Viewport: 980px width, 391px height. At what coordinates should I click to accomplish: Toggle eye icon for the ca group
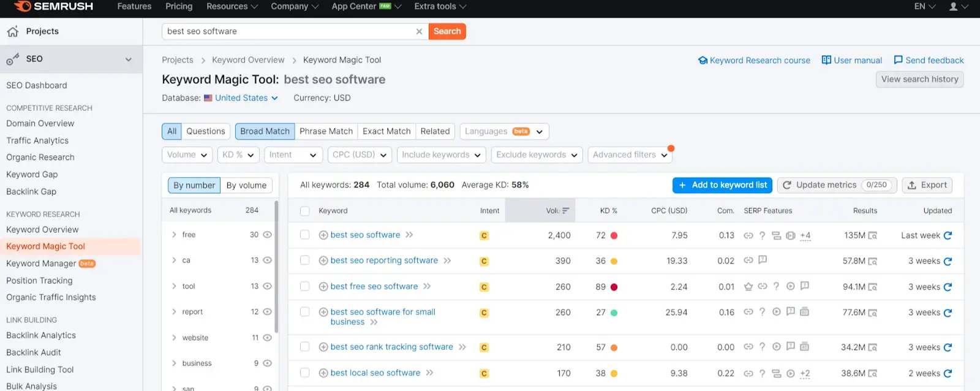(x=267, y=260)
